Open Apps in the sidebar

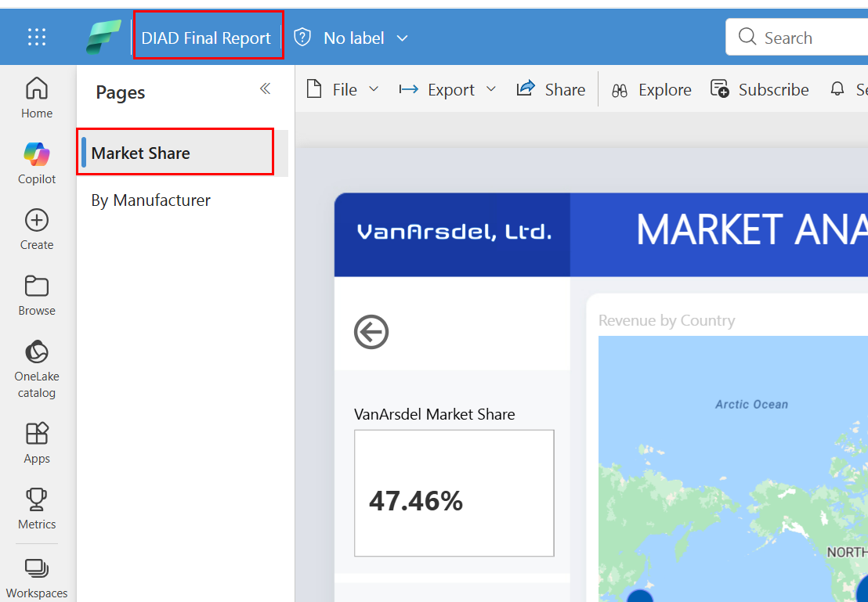(x=37, y=443)
